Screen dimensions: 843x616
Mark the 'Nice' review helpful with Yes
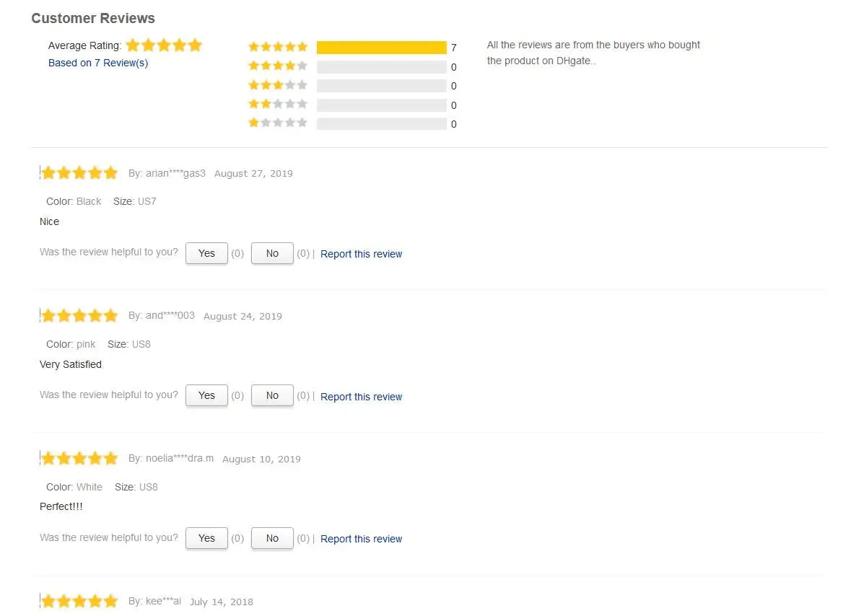pos(206,253)
